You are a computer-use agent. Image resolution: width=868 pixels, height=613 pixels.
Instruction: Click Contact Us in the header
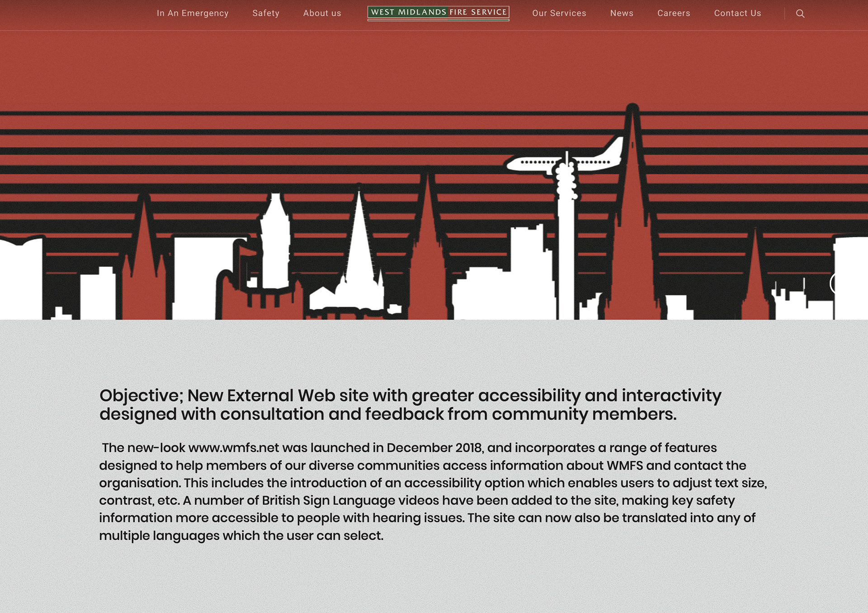click(737, 14)
